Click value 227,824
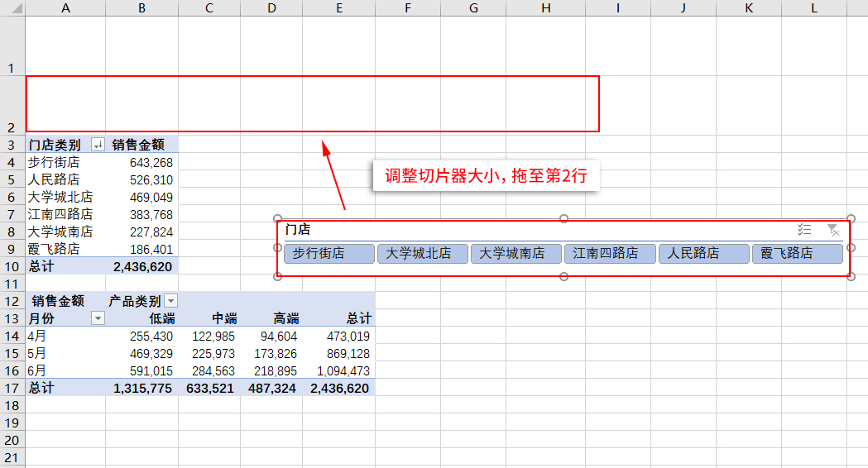This screenshot has height=468, width=868. tap(151, 232)
